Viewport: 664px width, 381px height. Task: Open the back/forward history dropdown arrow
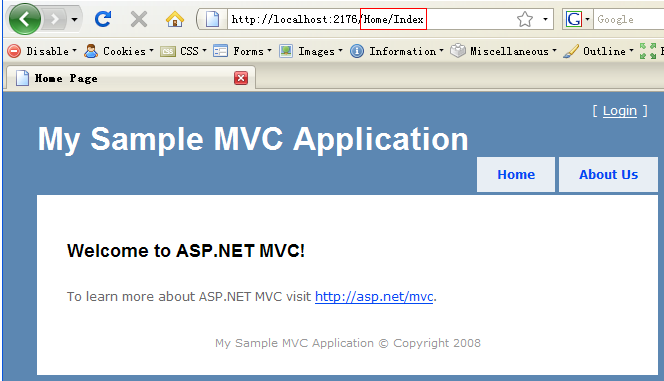pos(75,19)
